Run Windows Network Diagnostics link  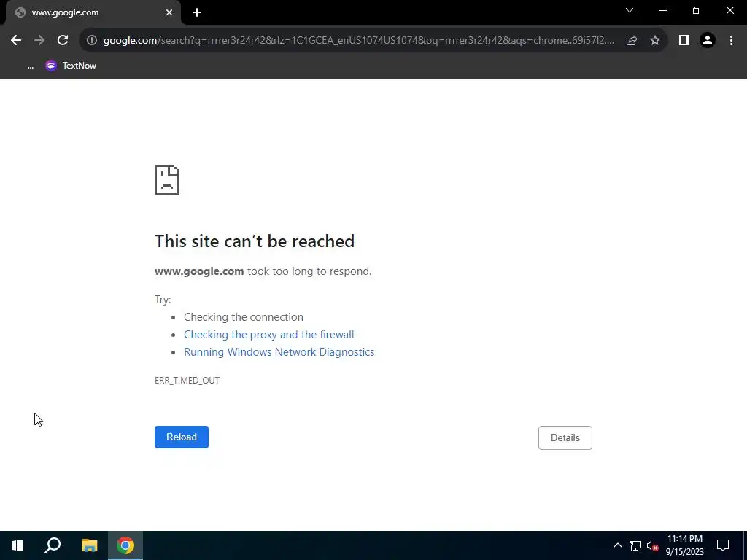[279, 352]
